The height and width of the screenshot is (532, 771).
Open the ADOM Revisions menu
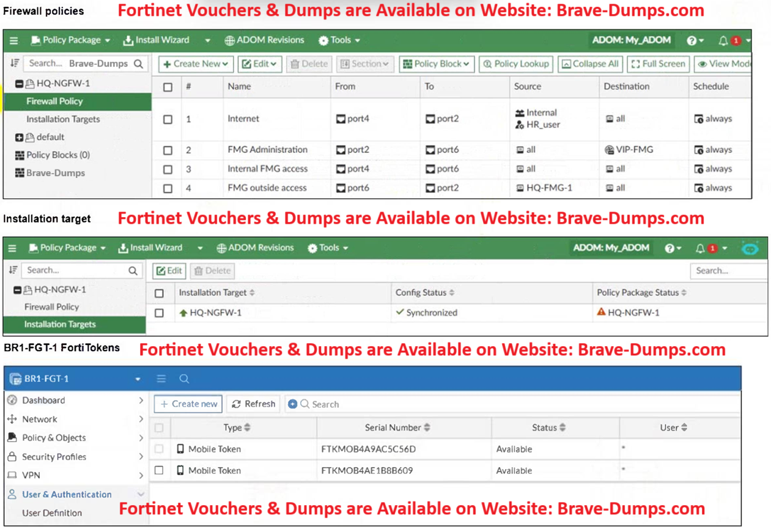coord(264,40)
